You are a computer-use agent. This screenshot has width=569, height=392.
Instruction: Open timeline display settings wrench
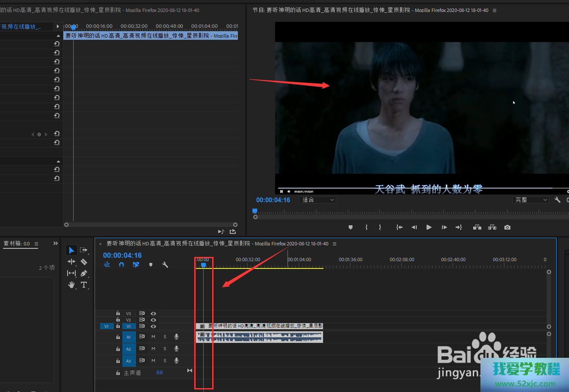[165, 265]
